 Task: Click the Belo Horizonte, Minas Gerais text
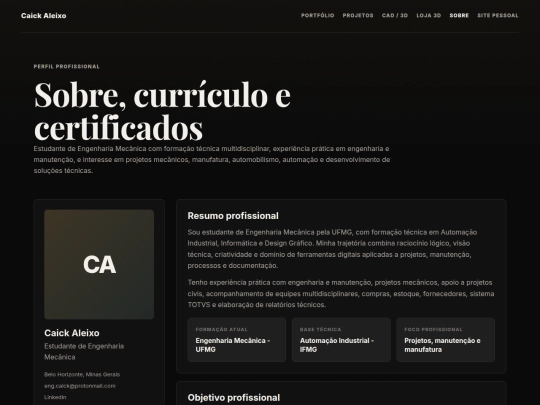tap(82, 374)
